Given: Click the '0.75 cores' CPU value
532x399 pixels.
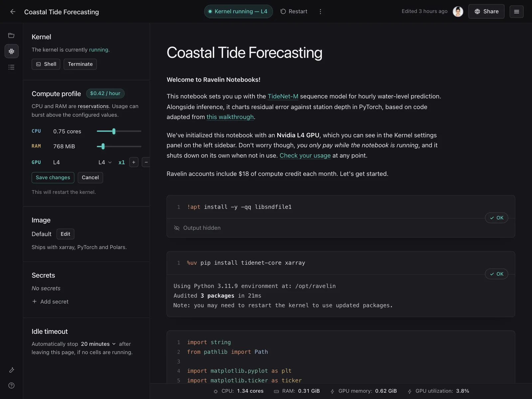Looking at the screenshot, I should coord(67,131).
